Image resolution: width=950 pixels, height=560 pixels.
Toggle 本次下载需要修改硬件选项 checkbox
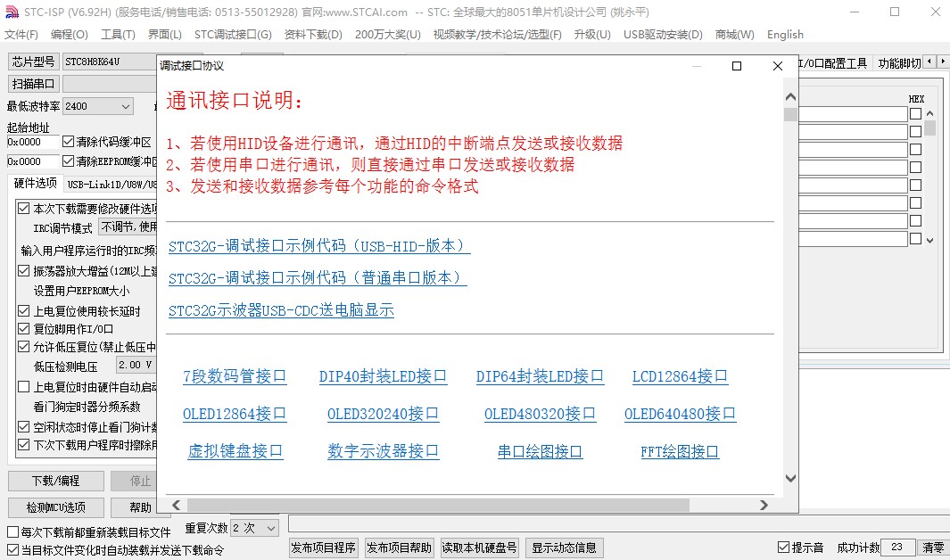[23, 209]
